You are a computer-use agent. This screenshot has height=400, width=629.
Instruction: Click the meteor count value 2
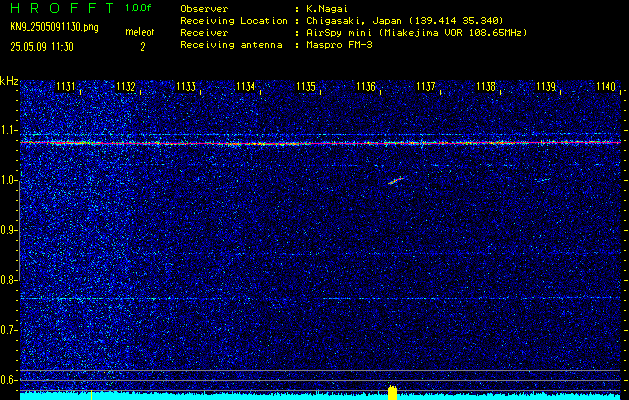point(143,47)
